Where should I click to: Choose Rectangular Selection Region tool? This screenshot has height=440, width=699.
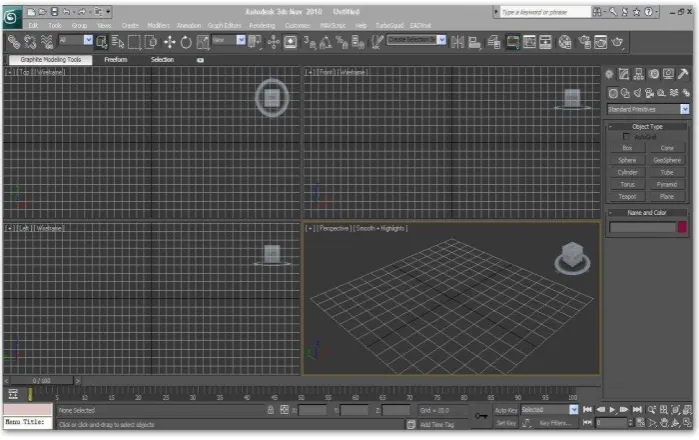point(134,42)
